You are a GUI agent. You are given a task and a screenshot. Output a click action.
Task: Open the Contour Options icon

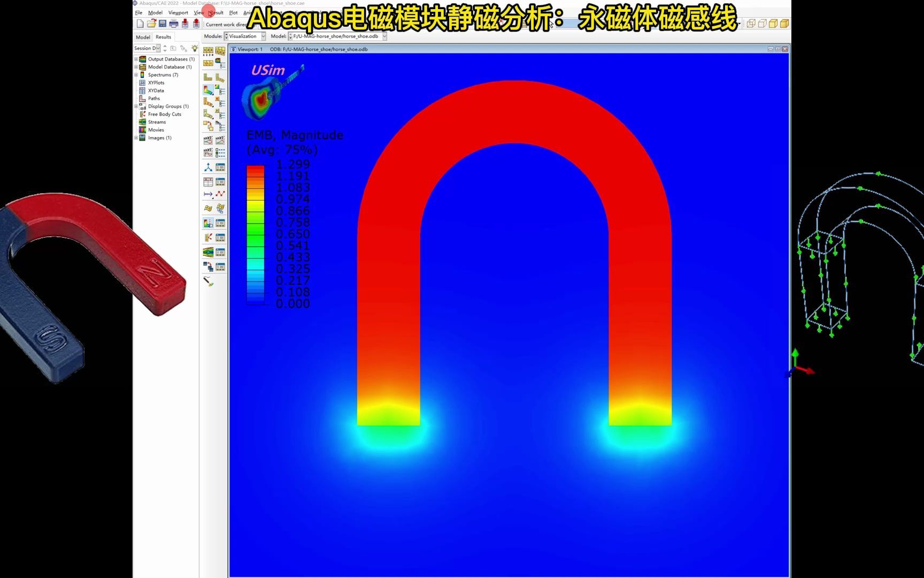[x=220, y=90]
